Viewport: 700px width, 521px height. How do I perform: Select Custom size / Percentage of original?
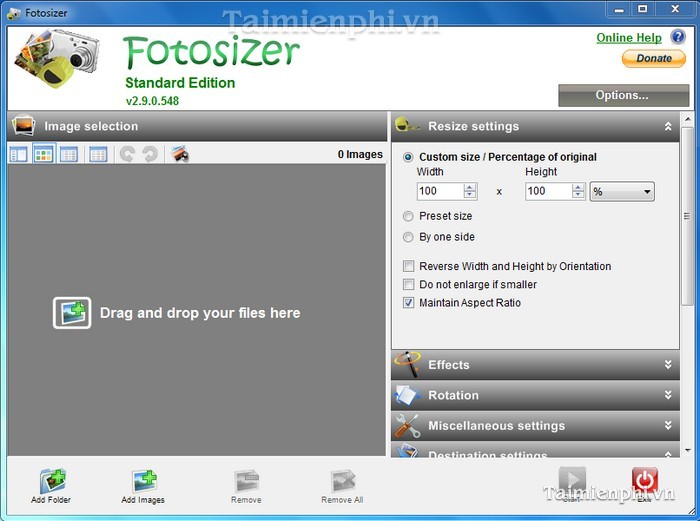click(x=500, y=157)
